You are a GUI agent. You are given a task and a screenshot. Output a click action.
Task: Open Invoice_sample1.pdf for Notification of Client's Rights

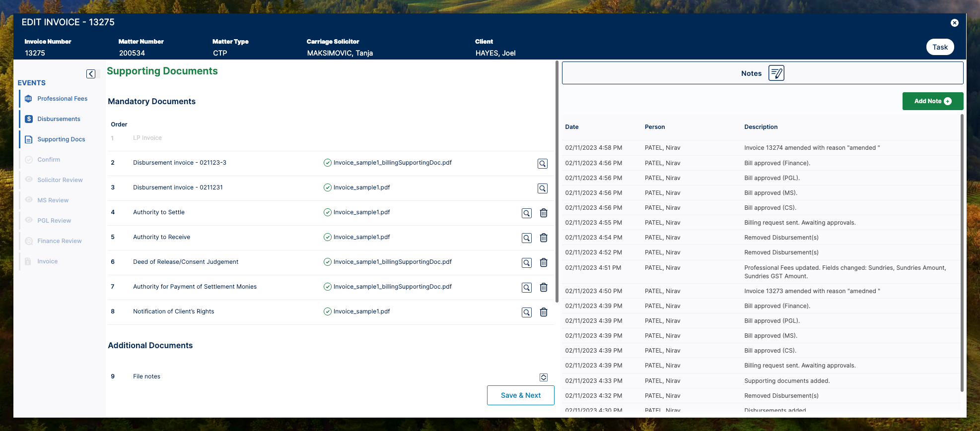(x=361, y=311)
